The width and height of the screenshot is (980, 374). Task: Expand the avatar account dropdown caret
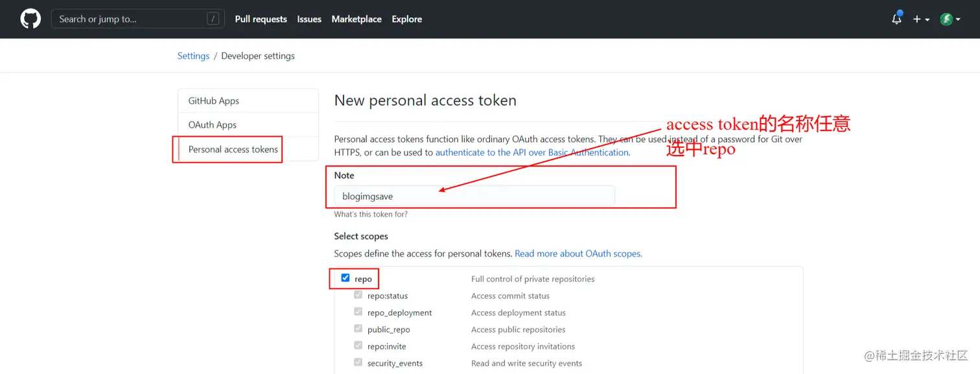click(957, 19)
